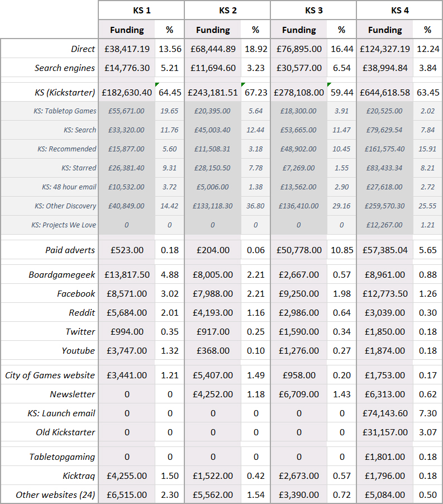Click the KS: Starred row label
The height and width of the screenshot is (504, 443).
coord(79,168)
